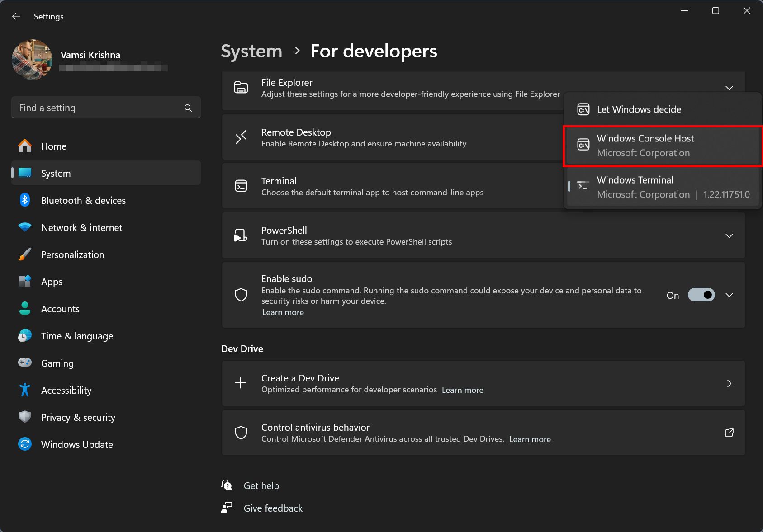
Task: Click the Windows Update label
Action: pos(77,444)
